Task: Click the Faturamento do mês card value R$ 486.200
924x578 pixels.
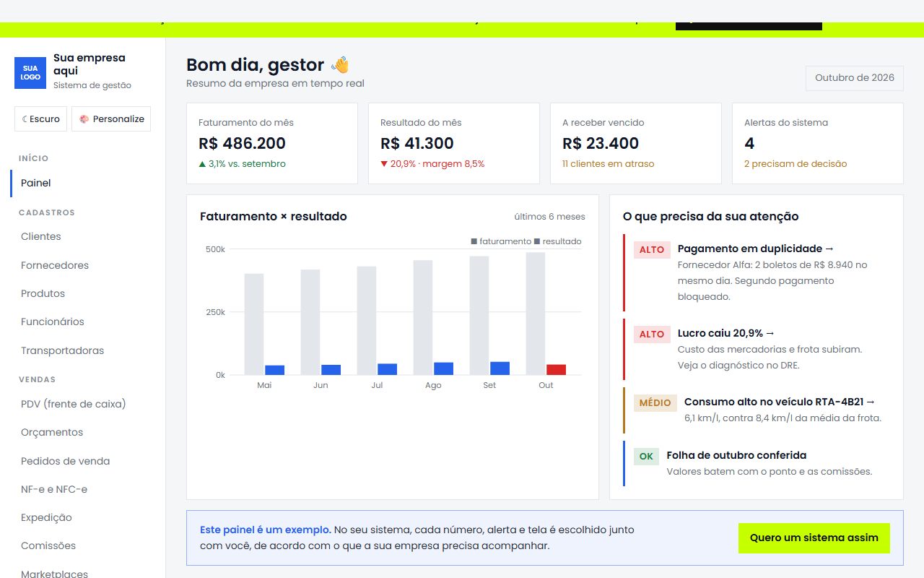Action: [242, 143]
